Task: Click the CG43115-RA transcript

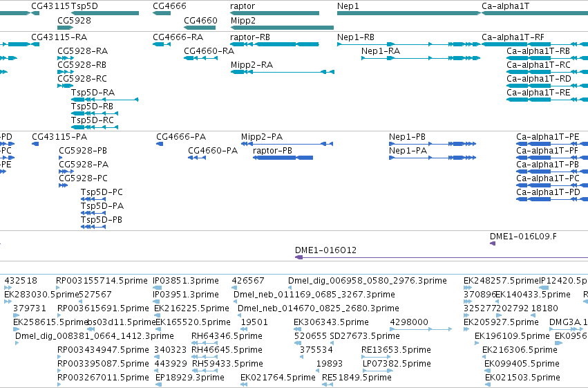Action: point(35,44)
